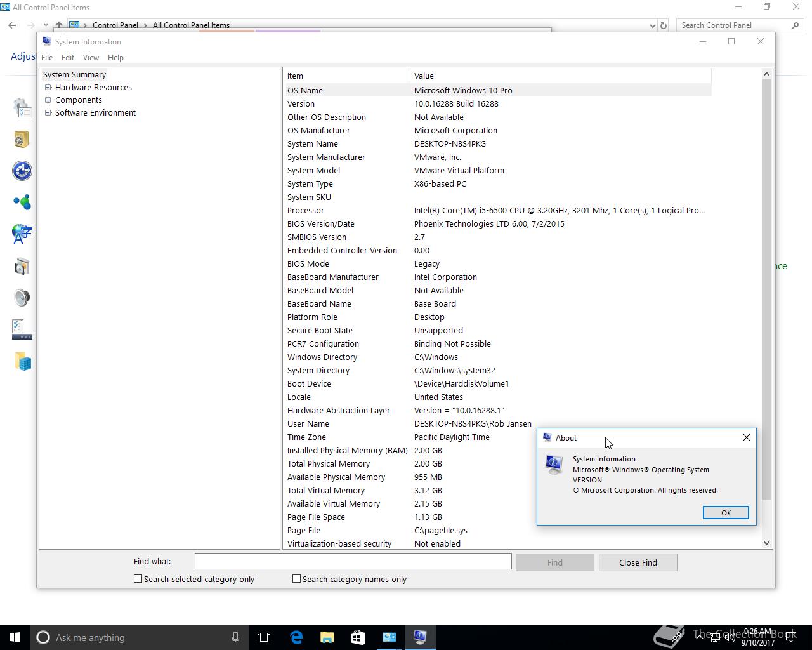Go back in Control Panel window
Image resolution: width=812 pixels, height=650 pixels.
click(12, 25)
